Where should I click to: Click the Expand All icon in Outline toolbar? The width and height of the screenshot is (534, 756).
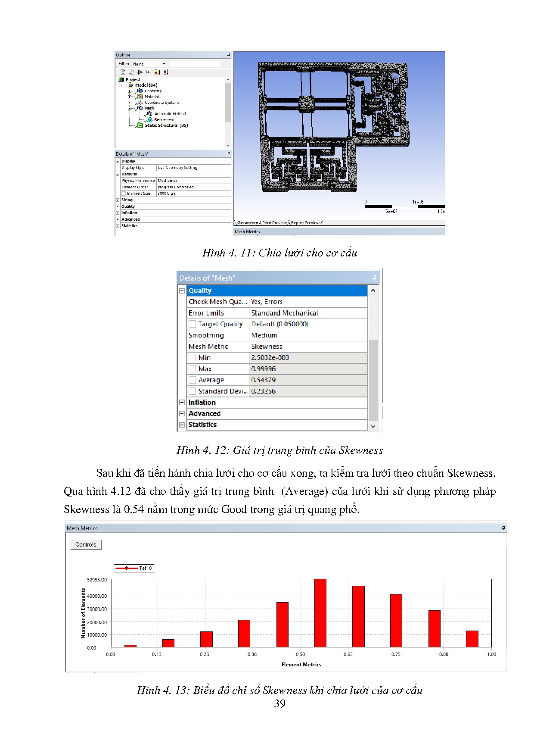coord(148,72)
